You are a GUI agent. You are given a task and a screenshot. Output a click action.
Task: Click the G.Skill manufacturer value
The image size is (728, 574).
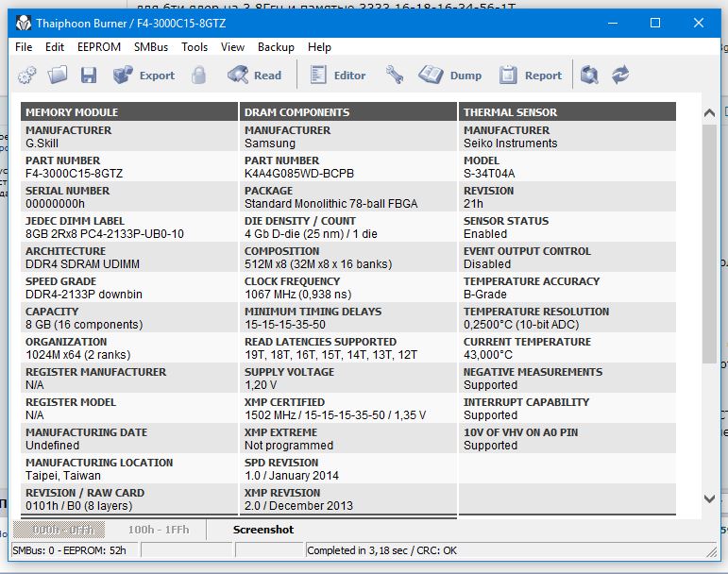(x=42, y=143)
